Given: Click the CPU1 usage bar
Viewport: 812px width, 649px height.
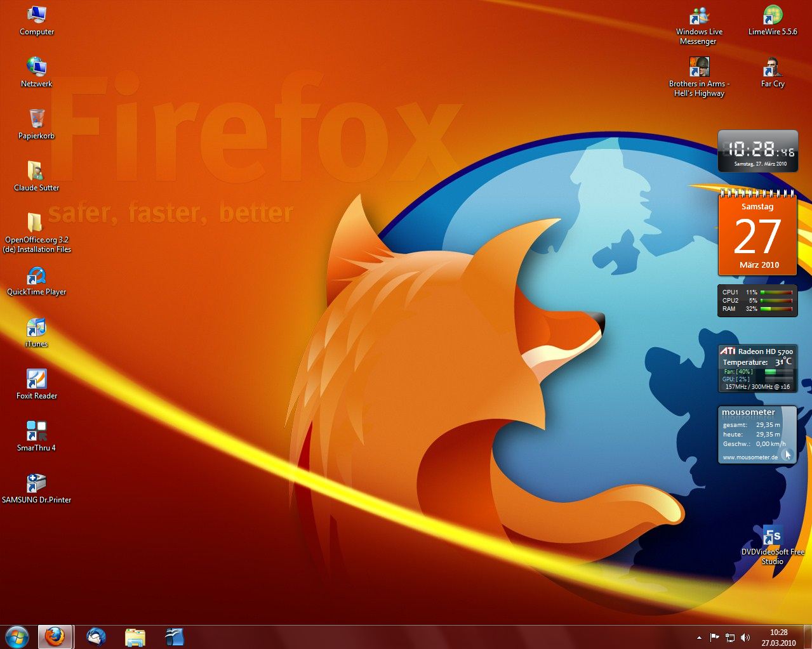Looking at the screenshot, I should [x=776, y=292].
